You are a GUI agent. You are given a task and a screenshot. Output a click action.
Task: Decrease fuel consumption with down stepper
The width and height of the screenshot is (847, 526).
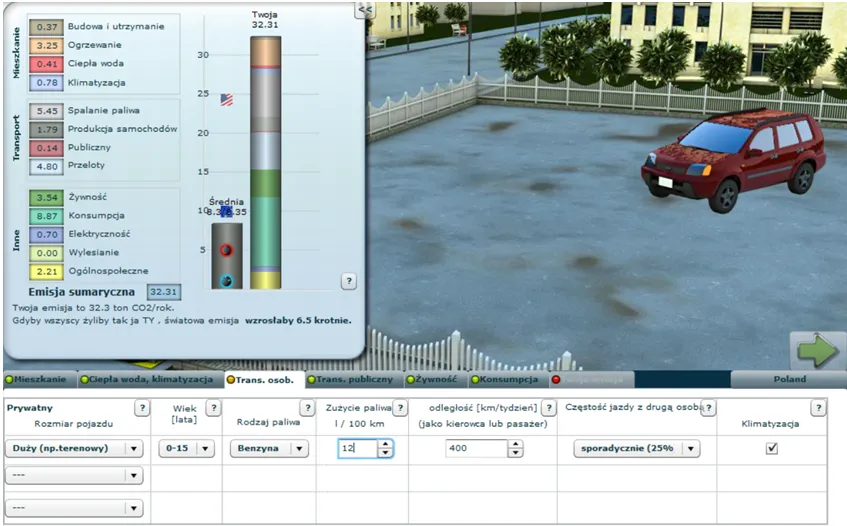coord(385,453)
